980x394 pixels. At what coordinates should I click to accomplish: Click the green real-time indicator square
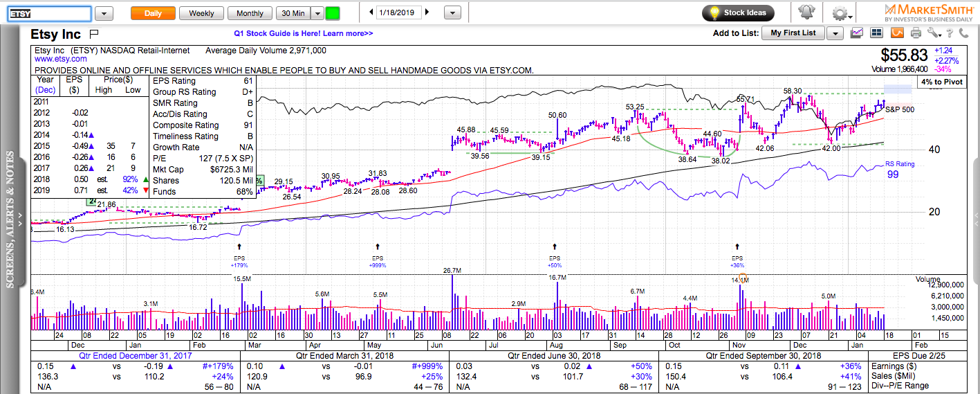(x=333, y=13)
